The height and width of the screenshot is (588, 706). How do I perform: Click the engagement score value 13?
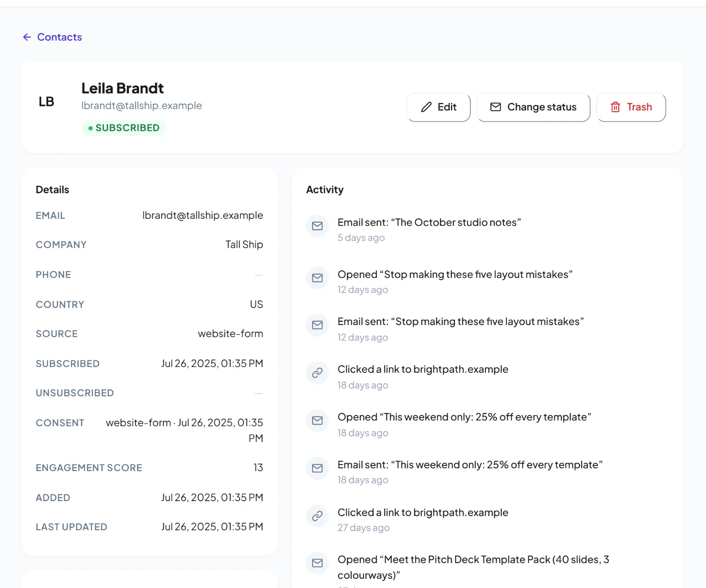pyautogui.click(x=258, y=468)
